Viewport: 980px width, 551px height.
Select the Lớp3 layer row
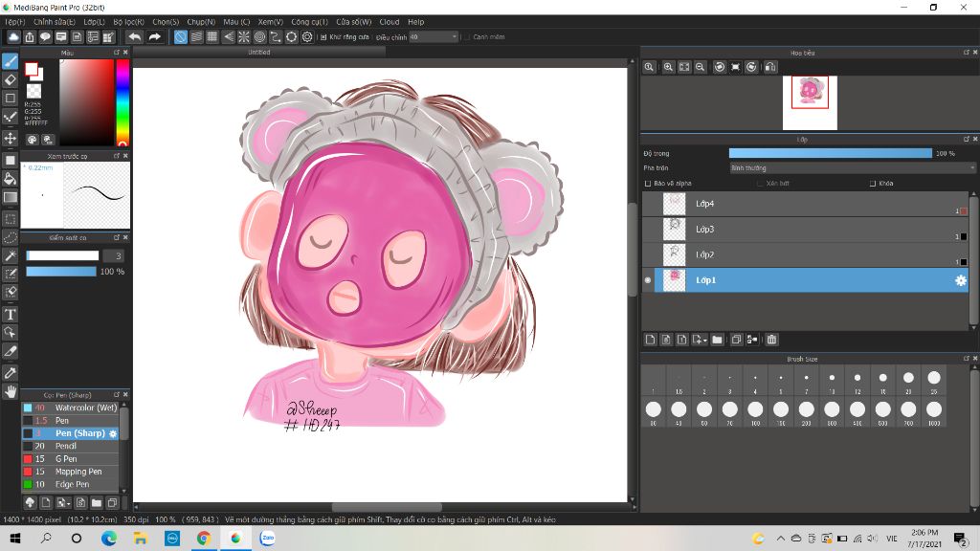(x=806, y=230)
